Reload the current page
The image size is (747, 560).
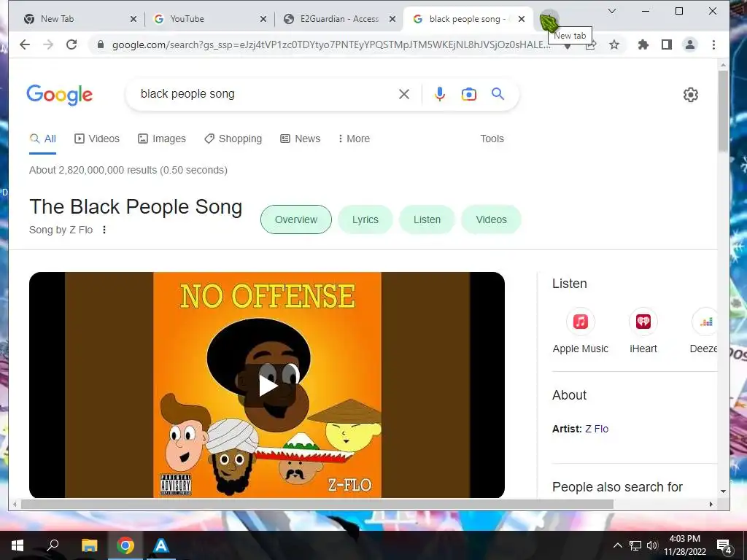pyautogui.click(x=71, y=44)
